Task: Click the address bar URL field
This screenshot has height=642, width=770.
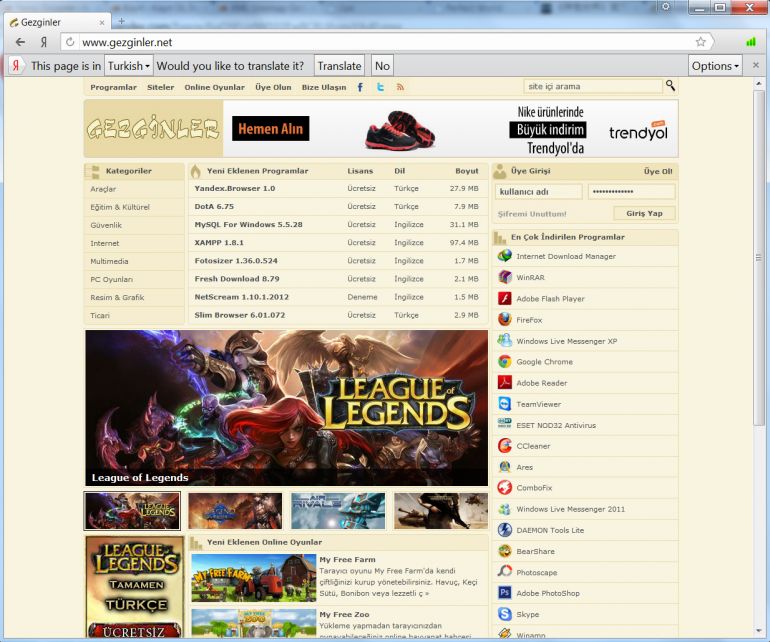Action: point(383,42)
